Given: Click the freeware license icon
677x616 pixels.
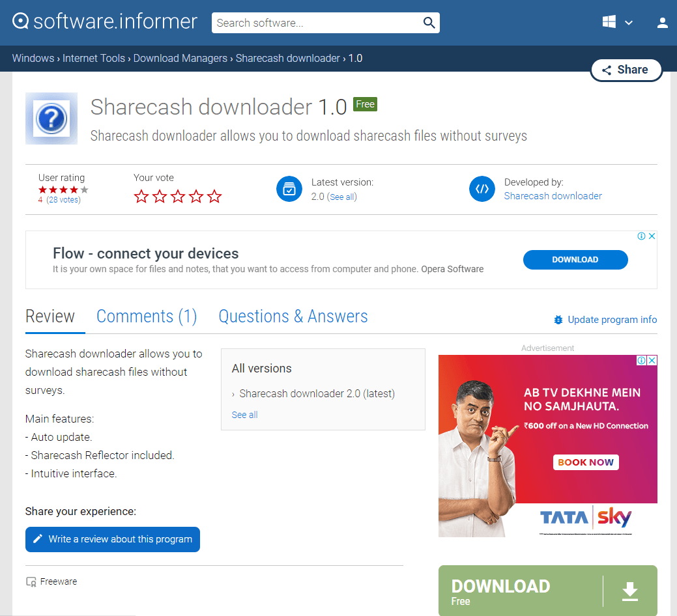Looking at the screenshot, I should [x=31, y=582].
